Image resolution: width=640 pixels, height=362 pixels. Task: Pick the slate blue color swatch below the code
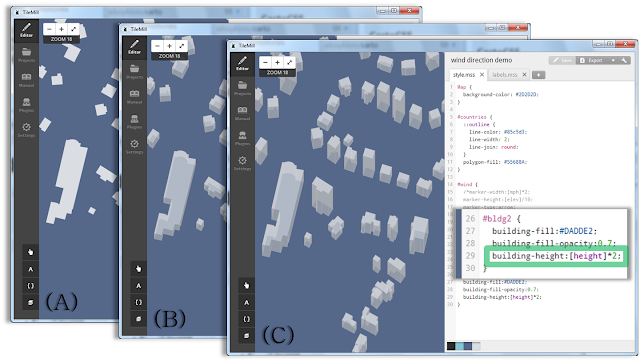(x=468, y=346)
